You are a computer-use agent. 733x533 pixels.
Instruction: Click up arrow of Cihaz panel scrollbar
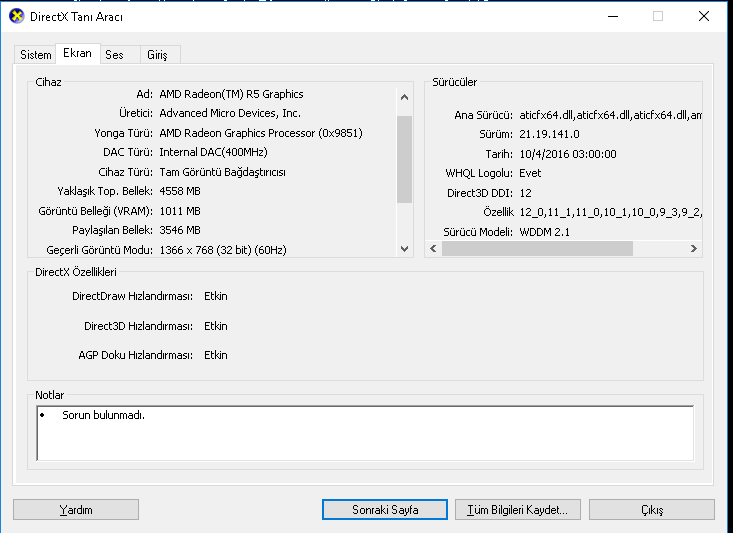[405, 97]
